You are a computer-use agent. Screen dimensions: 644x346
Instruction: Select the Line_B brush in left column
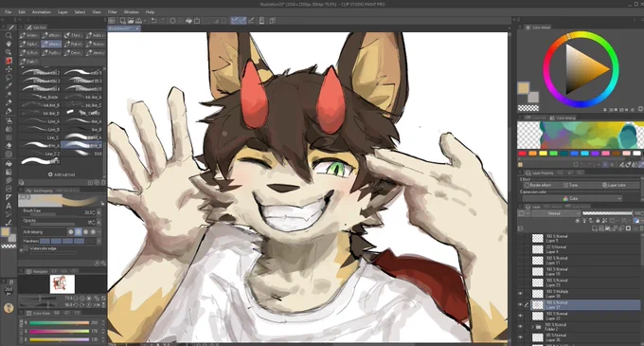click(x=40, y=130)
